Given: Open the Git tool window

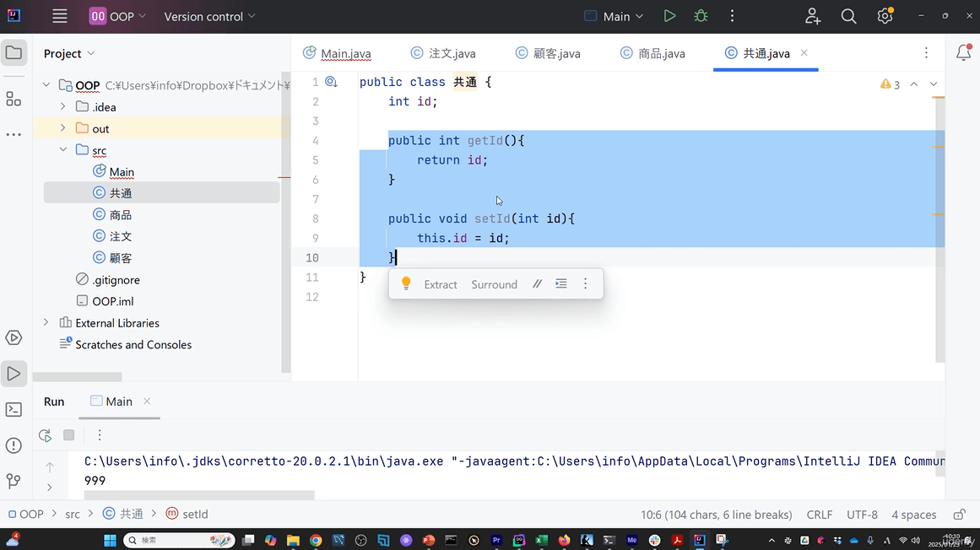Looking at the screenshot, I should [x=14, y=481].
